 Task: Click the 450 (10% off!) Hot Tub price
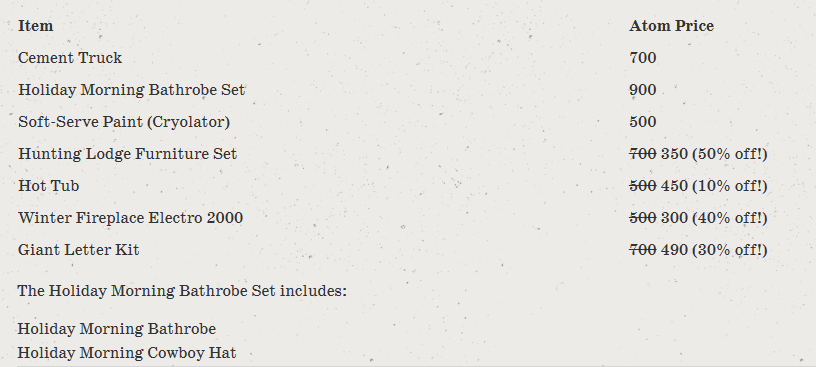[714, 186]
